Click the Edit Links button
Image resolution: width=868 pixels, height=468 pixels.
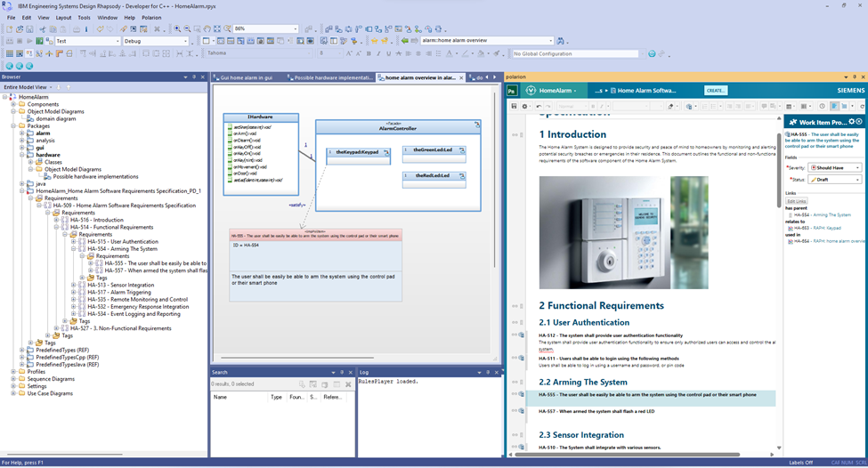797,201
